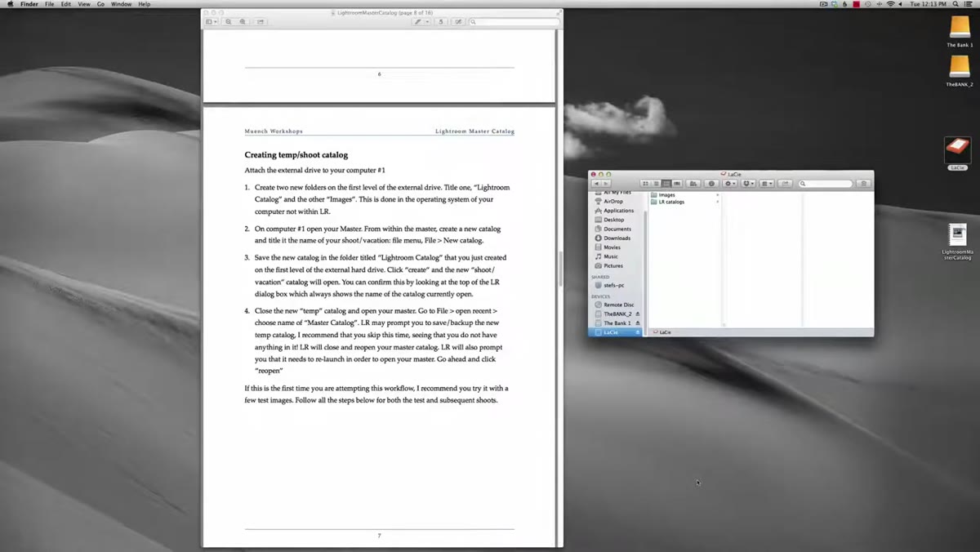Image resolution: width=980 pixels, height=552 pixels.
Task: Click the Delete trash button in Finder toolbar
Action: click(x=863, y=184)
